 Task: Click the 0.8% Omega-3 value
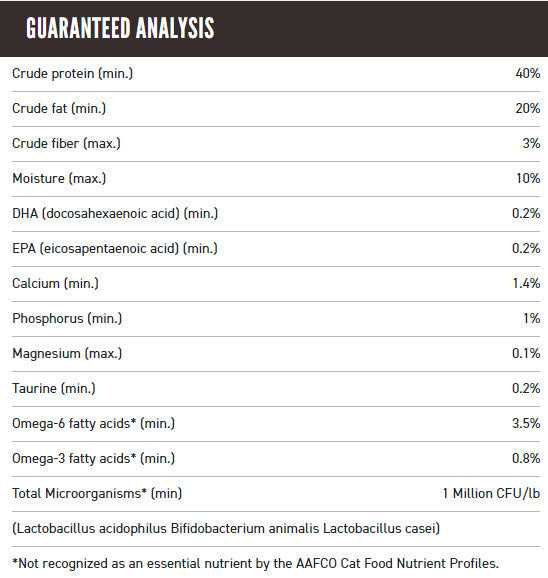pos(526,459)
